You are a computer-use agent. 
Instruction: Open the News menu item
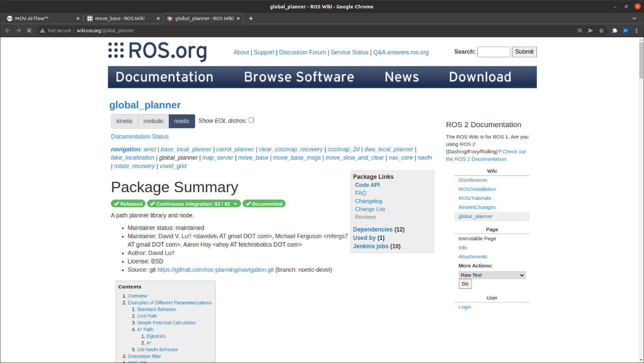402,77
